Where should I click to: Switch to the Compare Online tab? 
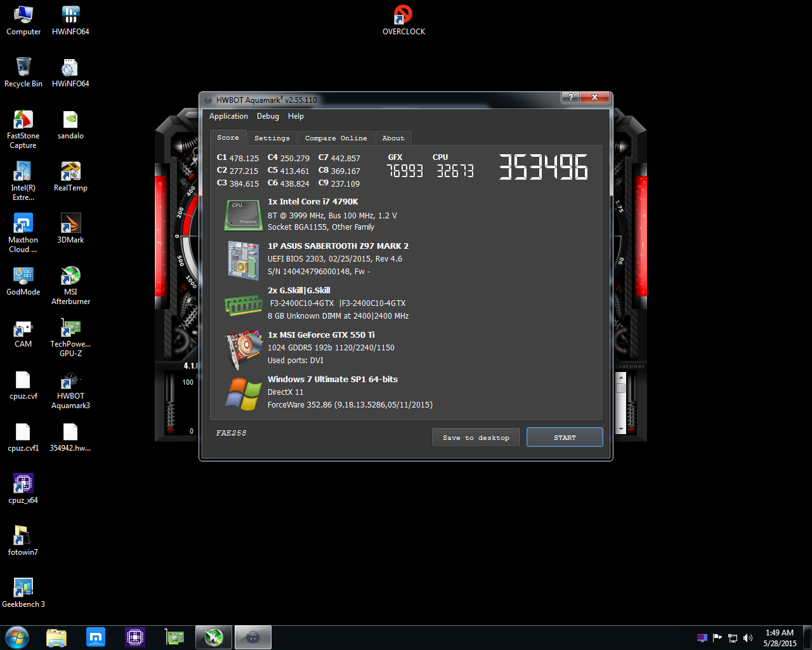click(x=336, y=138)
